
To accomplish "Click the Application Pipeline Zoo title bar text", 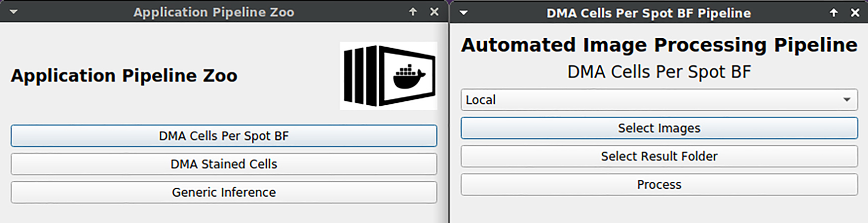I will 214,12.
